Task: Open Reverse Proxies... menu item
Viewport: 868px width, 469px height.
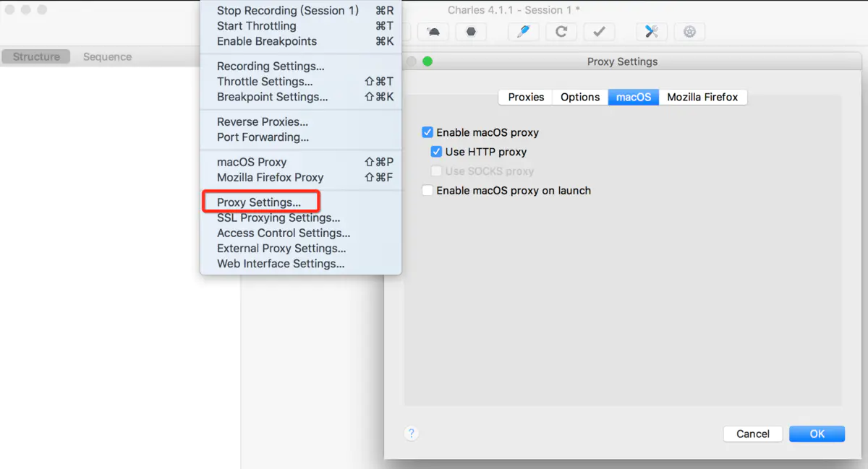Action: [x=301, y=122]
